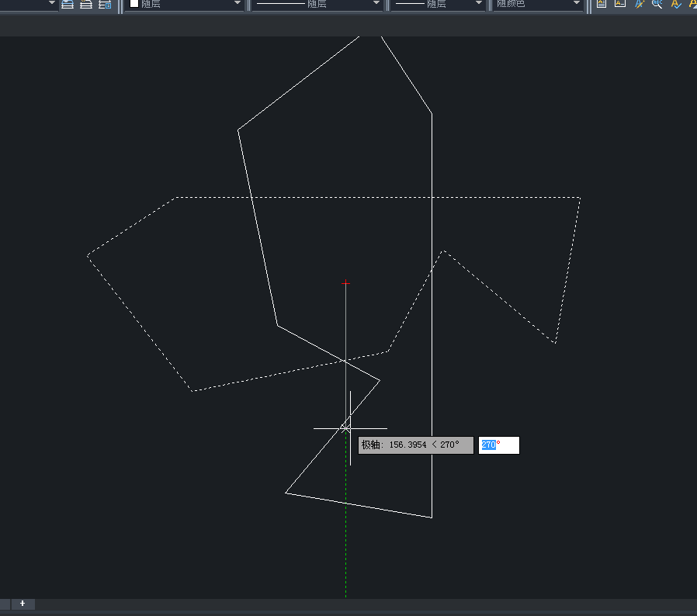Add a new layout with plus tab

(x=23, y=604)
